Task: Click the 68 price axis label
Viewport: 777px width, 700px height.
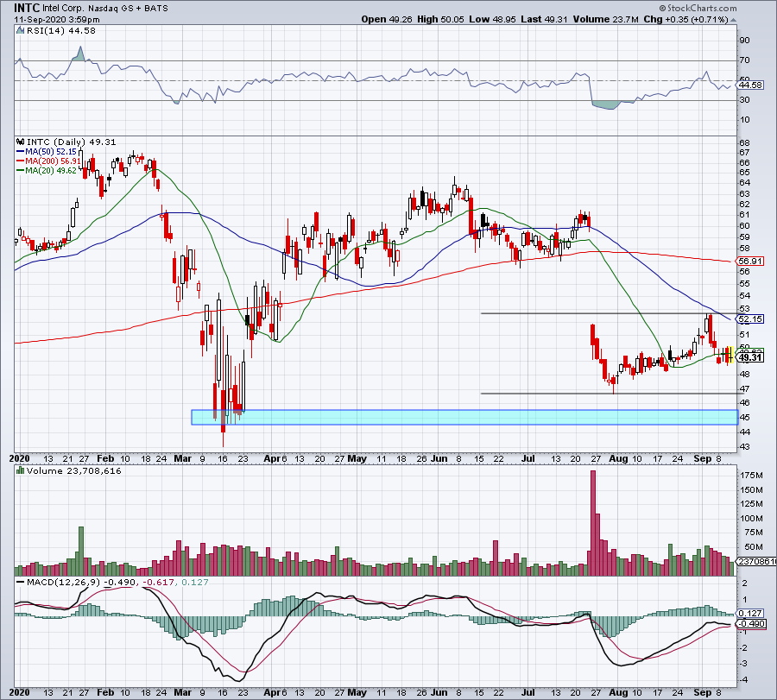Action: pos(744,142)
